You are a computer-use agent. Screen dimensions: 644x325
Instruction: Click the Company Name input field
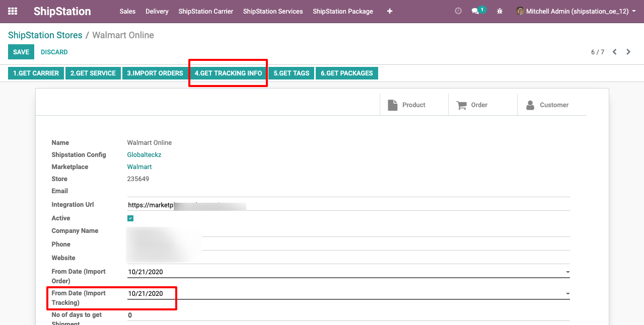[x=348, y=231]
